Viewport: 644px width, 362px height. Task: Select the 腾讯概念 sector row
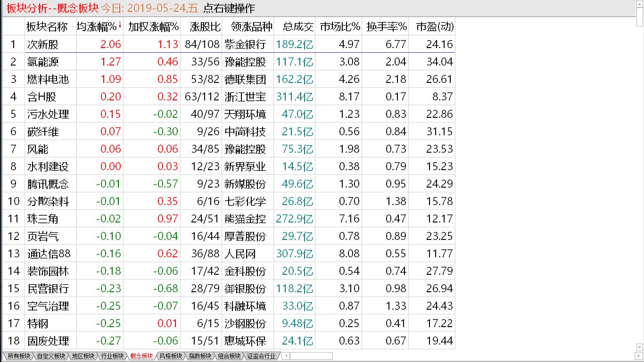228,184
